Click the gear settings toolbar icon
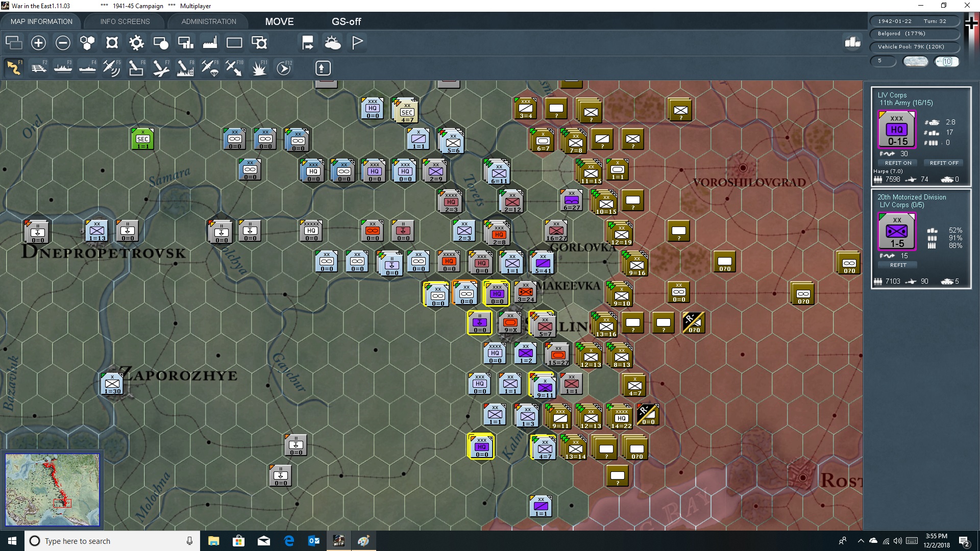This screenshot has width=980, height=551. (136, 43)
